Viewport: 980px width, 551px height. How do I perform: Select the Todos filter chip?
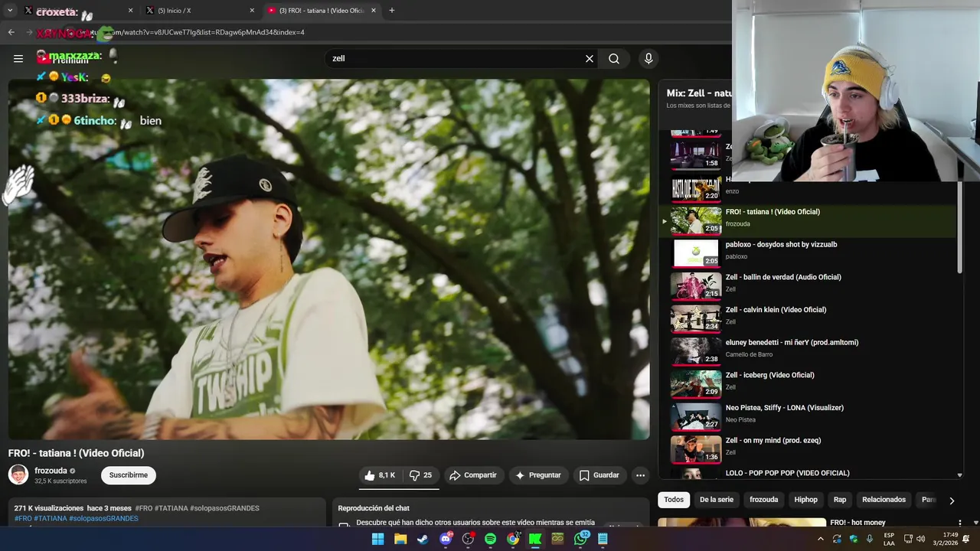pos(674,500)
